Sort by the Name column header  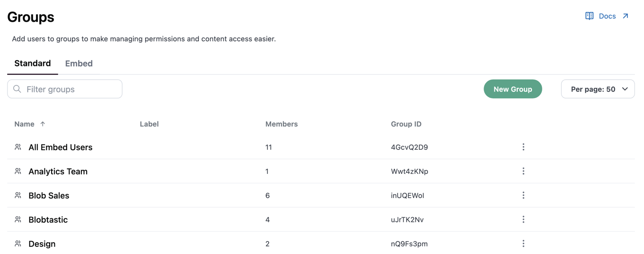(25, 124)
